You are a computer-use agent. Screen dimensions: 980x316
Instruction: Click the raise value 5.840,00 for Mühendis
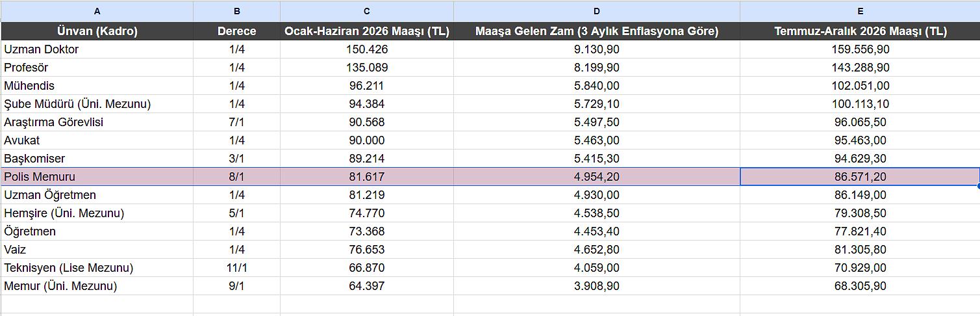(596, 86)
